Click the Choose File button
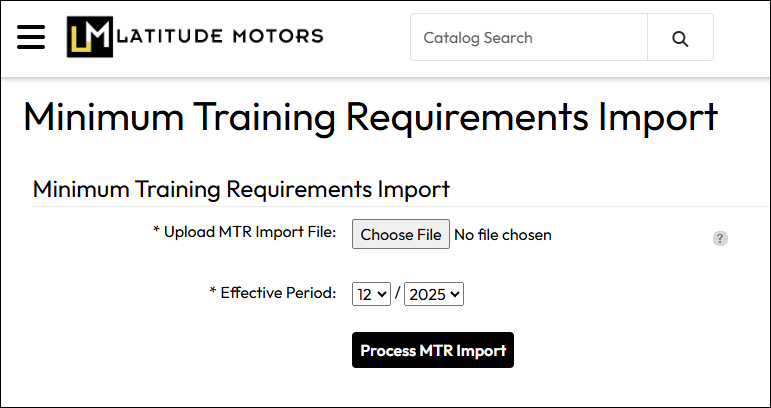The height and width of the screenshot is (408, 771). (x=401, y=235)
